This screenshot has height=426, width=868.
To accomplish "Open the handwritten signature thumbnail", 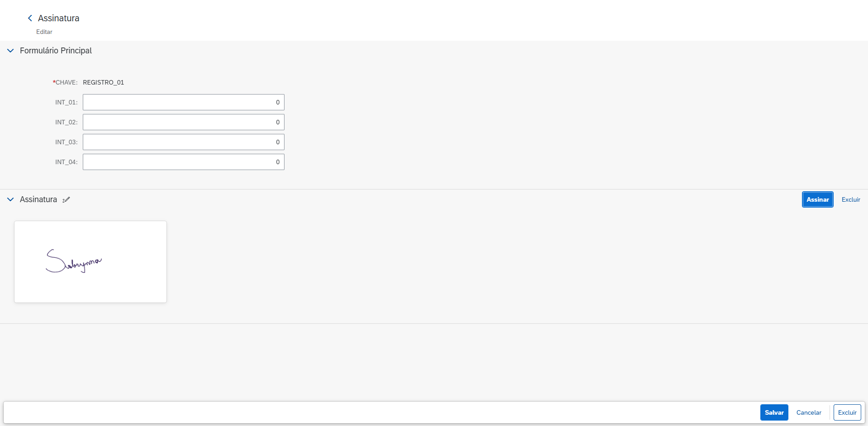I will pos(90,262).
